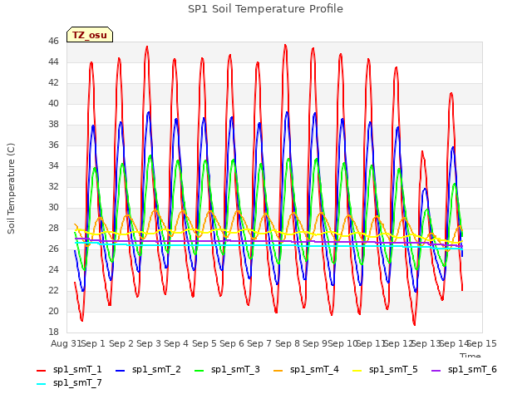Click the 22 y-axis tick label

[53, 290]
